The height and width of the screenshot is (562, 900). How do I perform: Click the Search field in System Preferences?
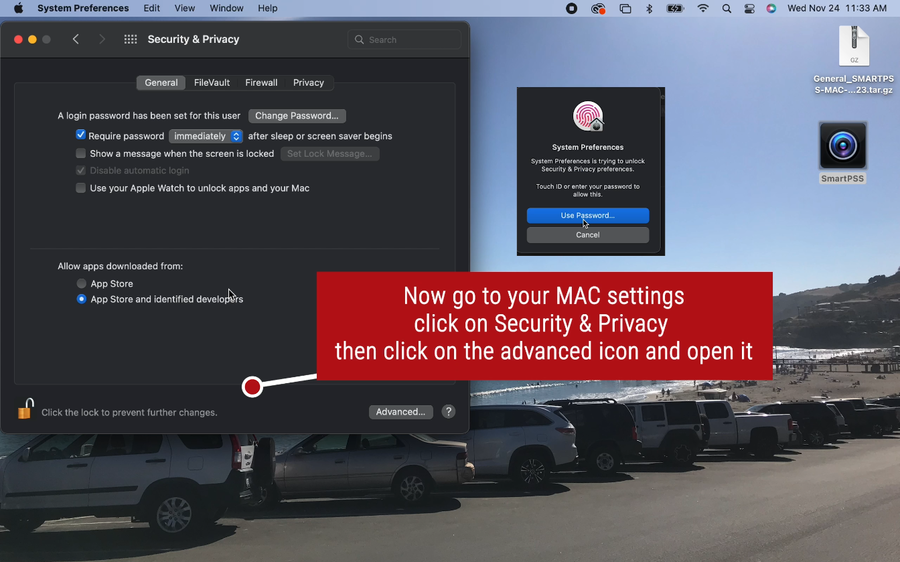click(x=404, y=40)
